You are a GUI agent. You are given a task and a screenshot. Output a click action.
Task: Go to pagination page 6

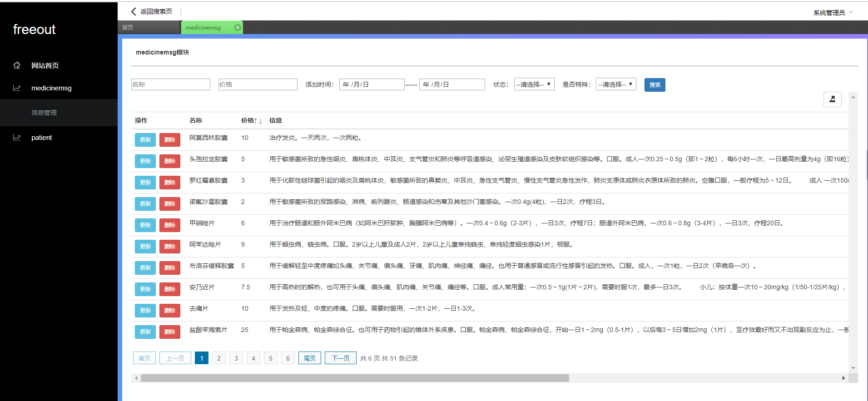click(x=288, y=358)
